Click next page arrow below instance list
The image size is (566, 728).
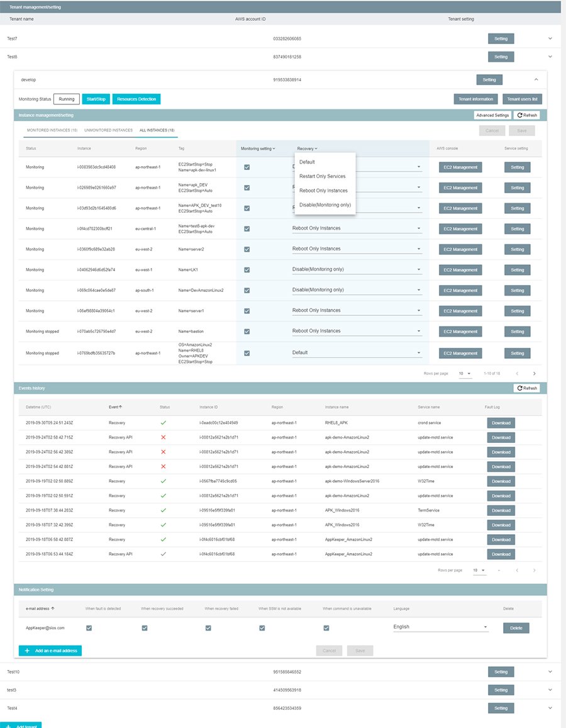[x=534, y=372]
